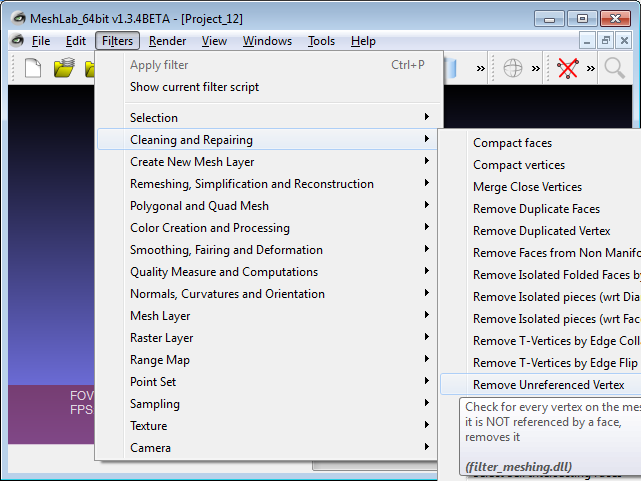The width and height of the screenshot is (641, 481).
Task: Expand Smoothing, Fairing and Deformation submenu
Action: click(x=267, y=250)
